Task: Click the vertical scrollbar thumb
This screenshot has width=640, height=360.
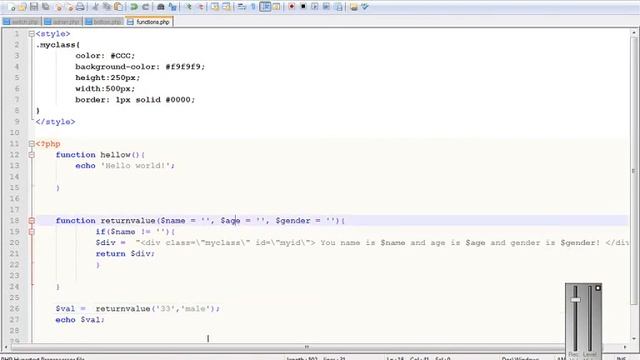Action: point(634,171)
